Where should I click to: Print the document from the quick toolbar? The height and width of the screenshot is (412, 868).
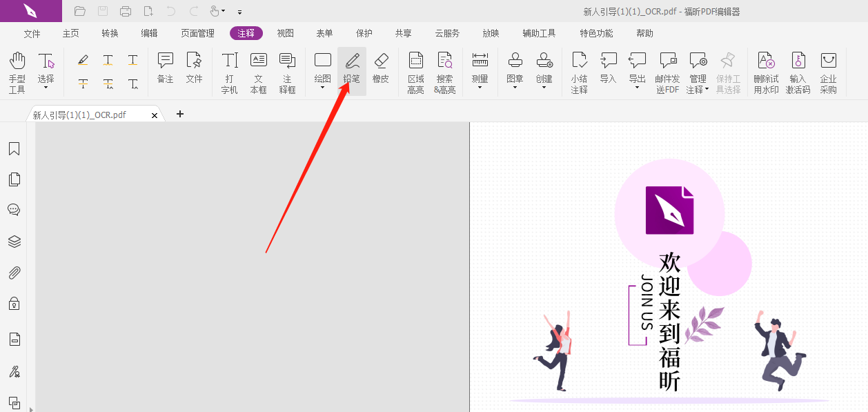coord(125,11)
